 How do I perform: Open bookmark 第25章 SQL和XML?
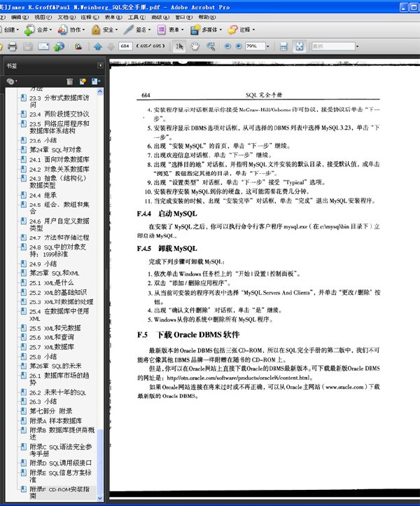coord(55,273)
